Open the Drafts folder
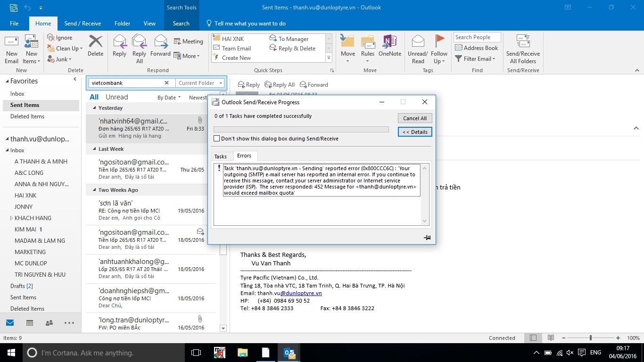Viewport: 644px width, 362px height. point(21,286)
